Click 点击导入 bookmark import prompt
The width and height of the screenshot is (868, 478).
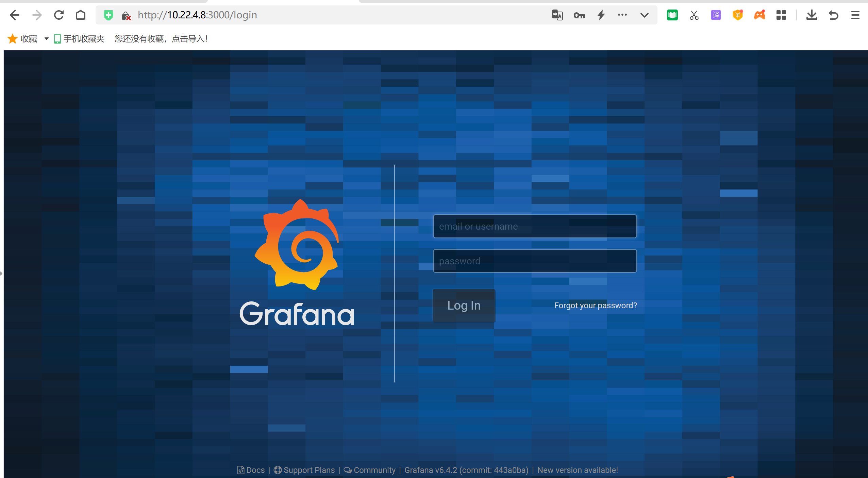click(x=190, y=39)
